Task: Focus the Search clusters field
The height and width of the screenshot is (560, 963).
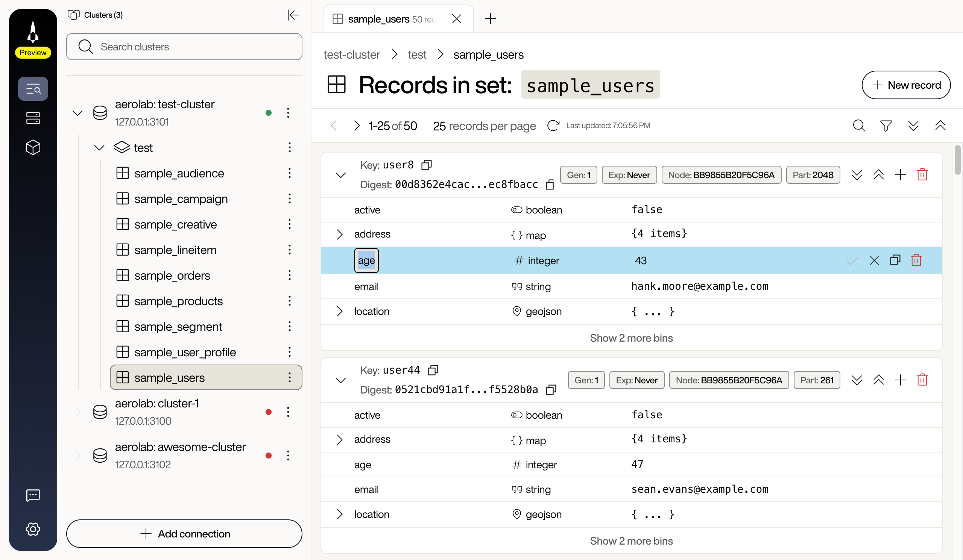Action: pyautogui.click(x=184, y=47)
